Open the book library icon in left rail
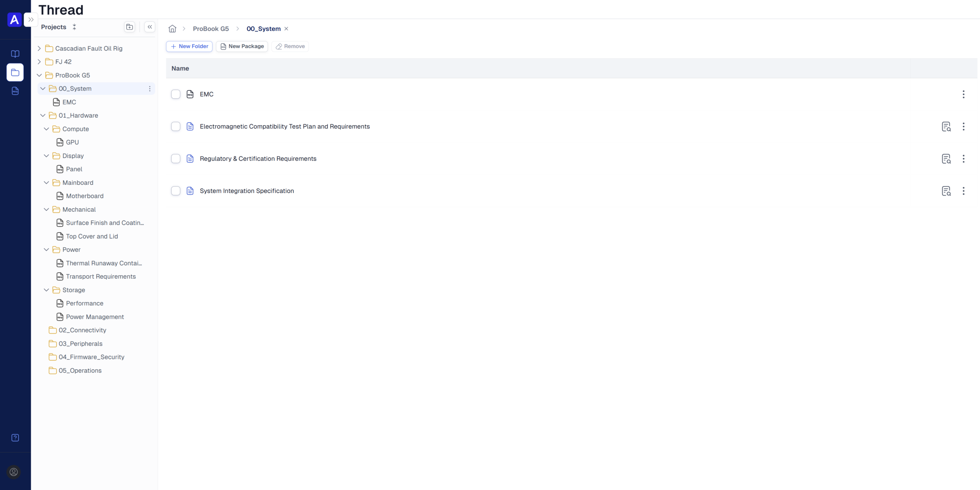 click(x=15, y=54)
